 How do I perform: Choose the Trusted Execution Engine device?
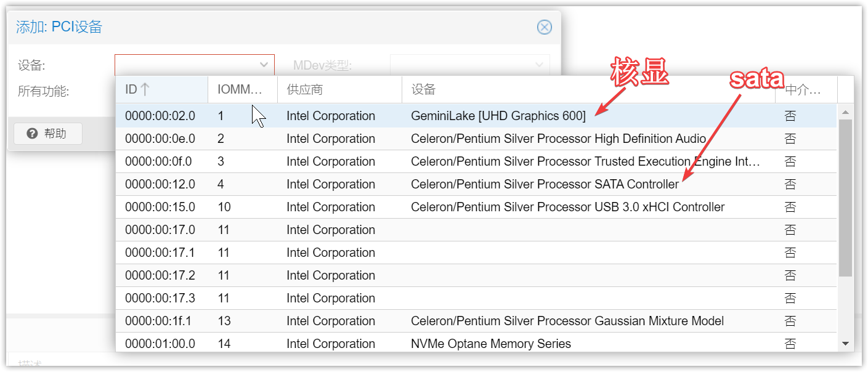[x=585, y=162]
